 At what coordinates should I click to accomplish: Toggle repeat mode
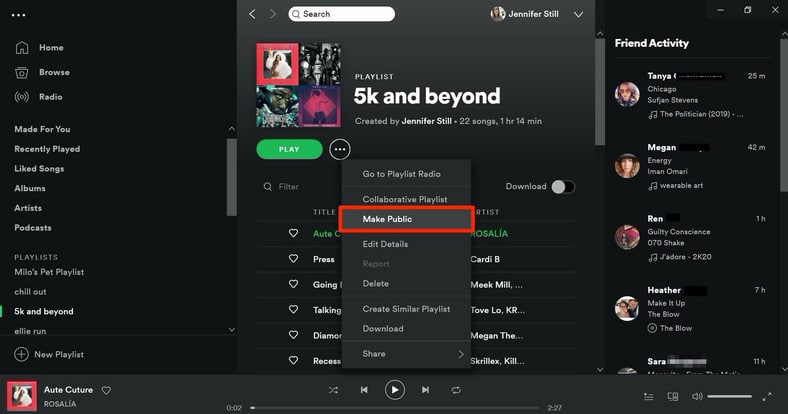coord(456,390)
